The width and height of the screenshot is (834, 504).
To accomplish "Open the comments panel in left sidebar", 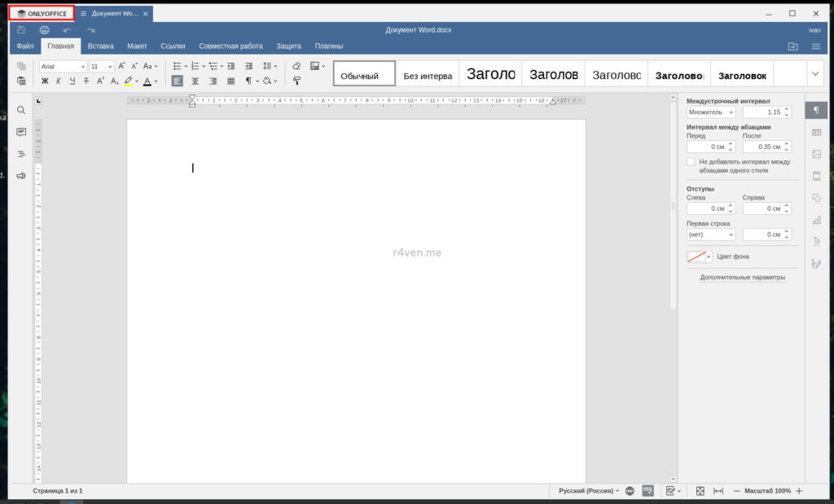I will coord(21,132).
